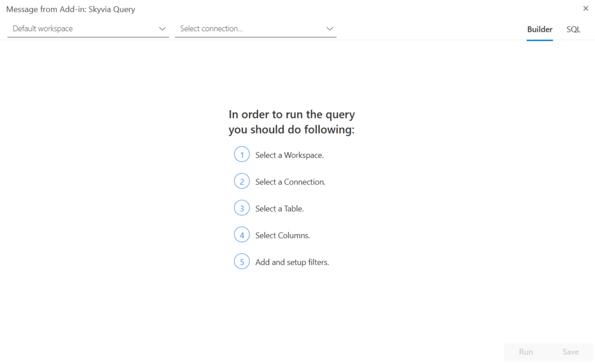Image resolution: width=595 pixels, height=364 pixels.
Task: Click the step 5 circle icon
Action: click(x=242, y=262)
